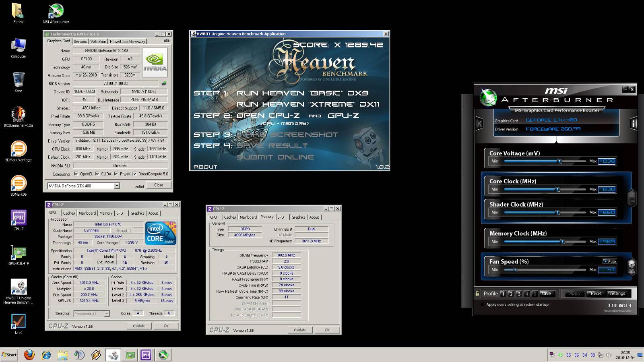Click the GPU-Z screenshot camera icon

pyautogui.click(x=167, y=41)
